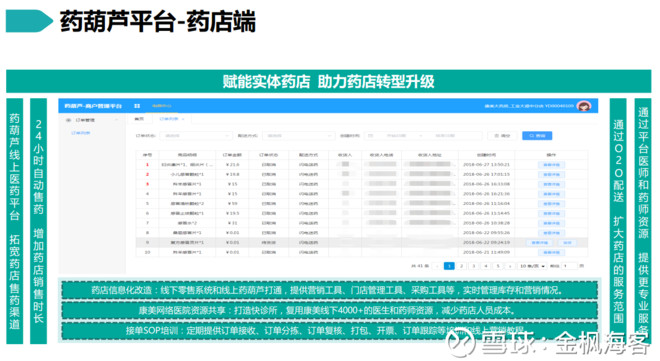This screenshot has height=361, width=660.
Task: View details for order row 10
Action: (x=551, y=252)
